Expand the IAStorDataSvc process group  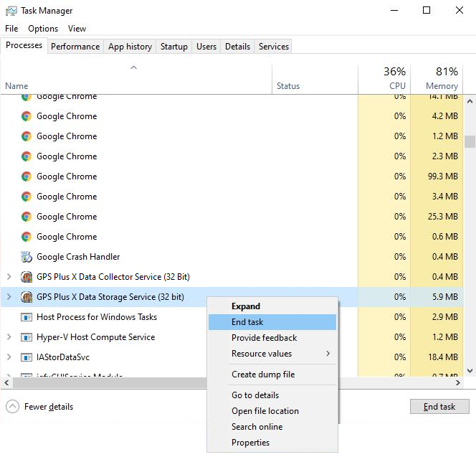point(9,357)
